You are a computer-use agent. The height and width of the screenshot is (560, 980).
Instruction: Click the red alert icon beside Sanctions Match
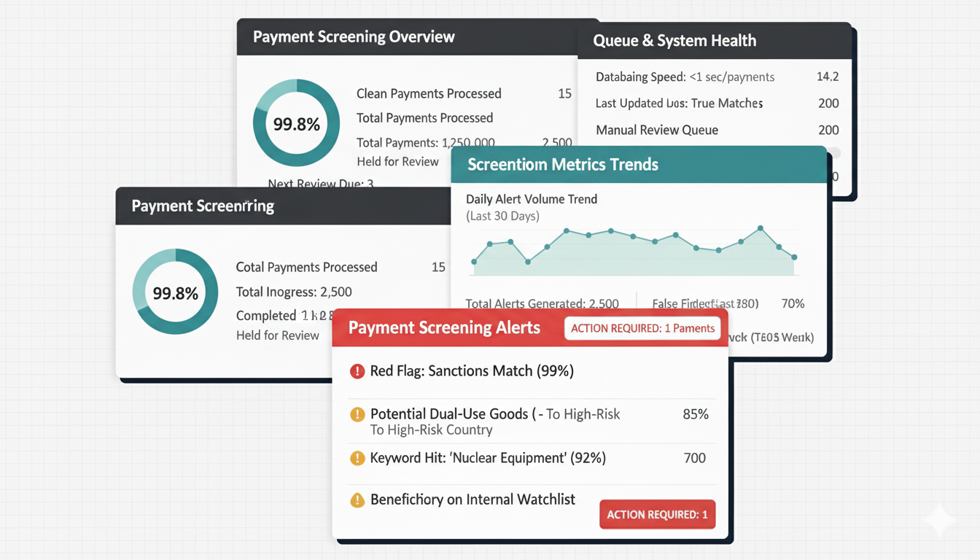pyautogui.click(x=357, y=372)
